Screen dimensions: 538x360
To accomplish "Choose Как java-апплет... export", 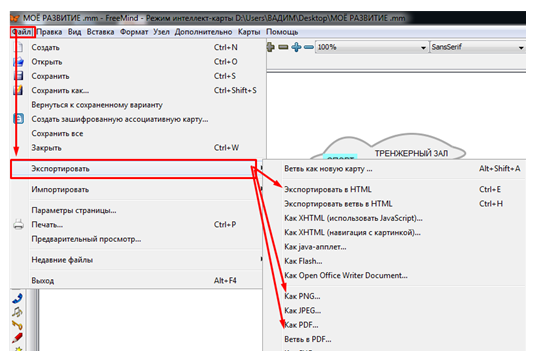I will tap(395, 247).
